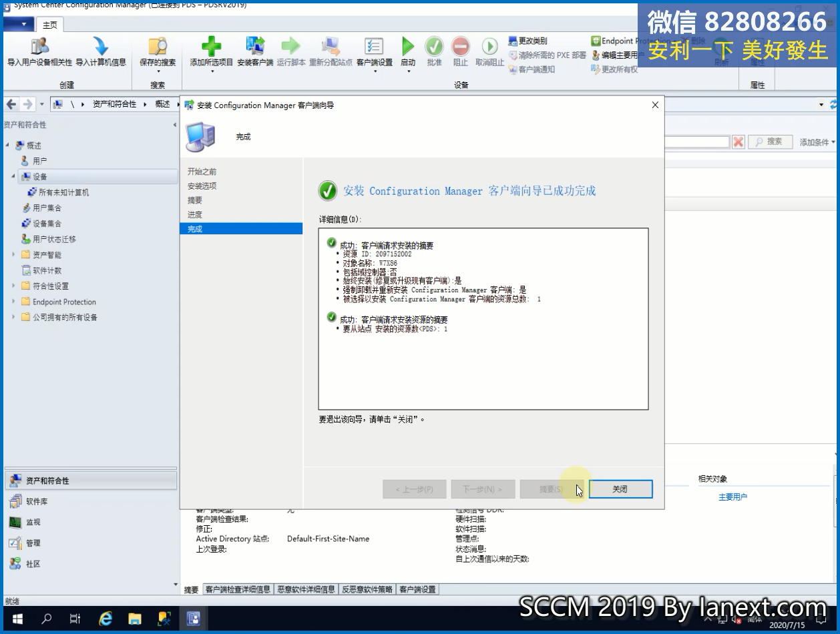Select the Home (主页) ribbon tab
The width and height of the screenshot is (840, 634).
(x=50, y=25)
